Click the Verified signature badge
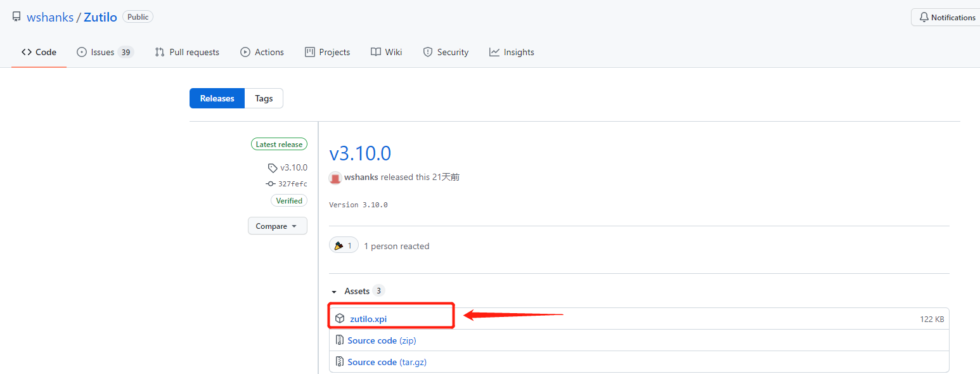Screen dimensions: 980x374 (x=289, y=200)
